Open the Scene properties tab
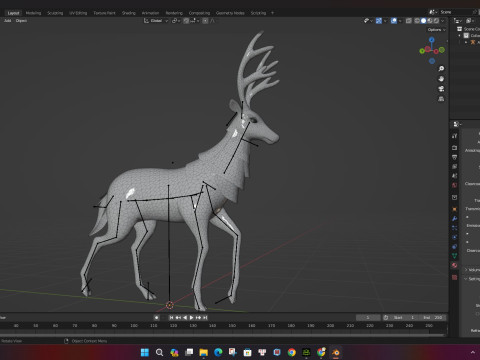This screenshot has height=360, width=480. 454,175
